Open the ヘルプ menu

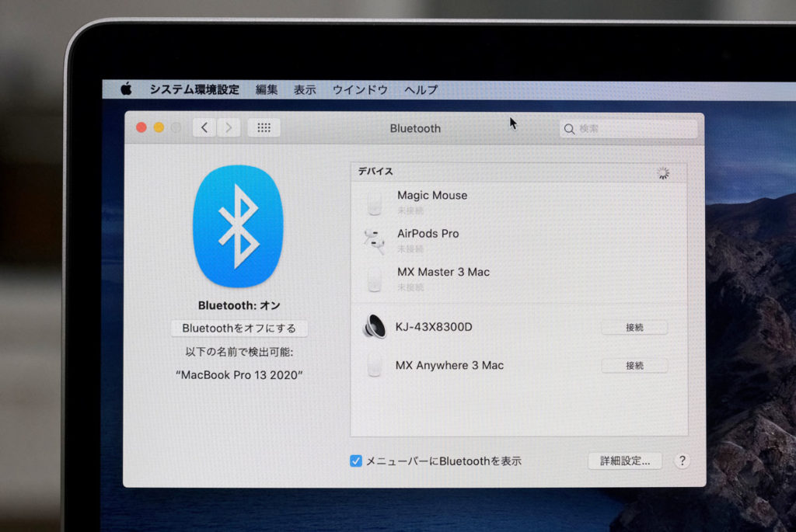coord(421,90)
